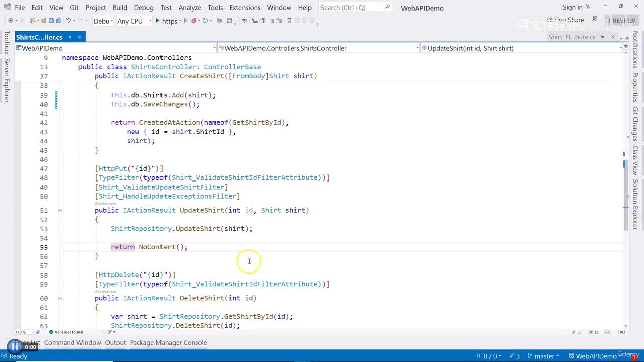The height and width of the screenshot is (362, 644).
Task: Open the Output tab
Action: click(x=115, y=342)
